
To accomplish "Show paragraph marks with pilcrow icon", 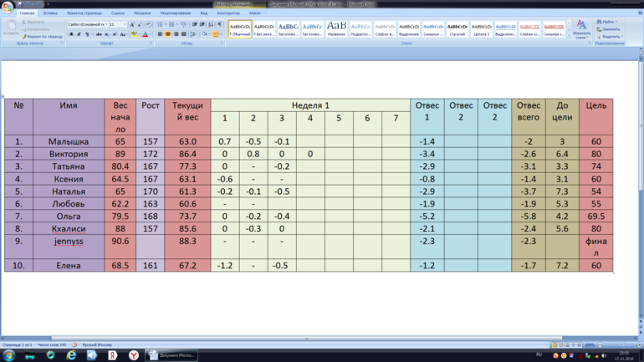I will (x=220, y=25).
